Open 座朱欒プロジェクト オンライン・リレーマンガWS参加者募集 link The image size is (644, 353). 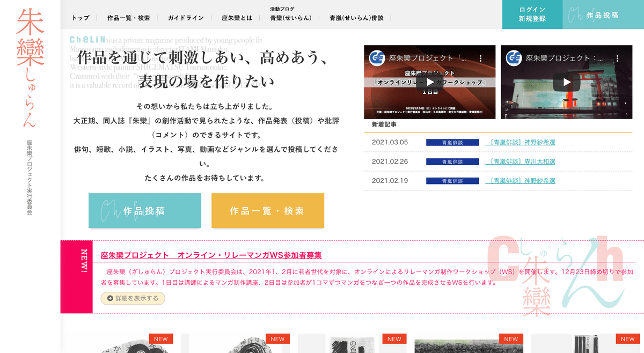211,255
